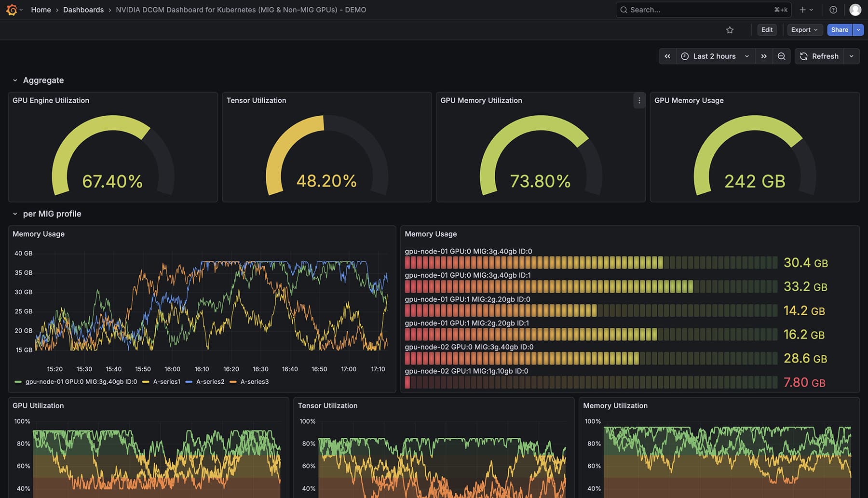This screenshot has width=868, height=498.
Task: Open Dashboards from the breadcrumb
Action: coord(83,10)
